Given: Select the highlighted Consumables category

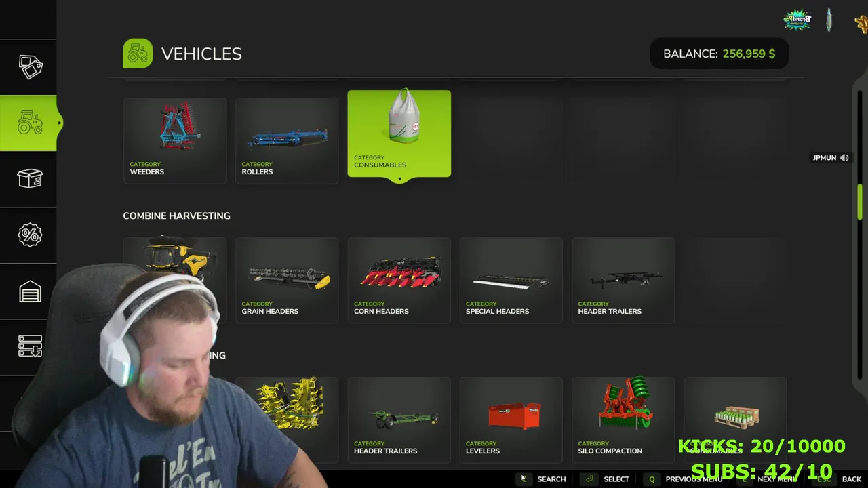Looking at the screenshot, I should click(399, 134).
